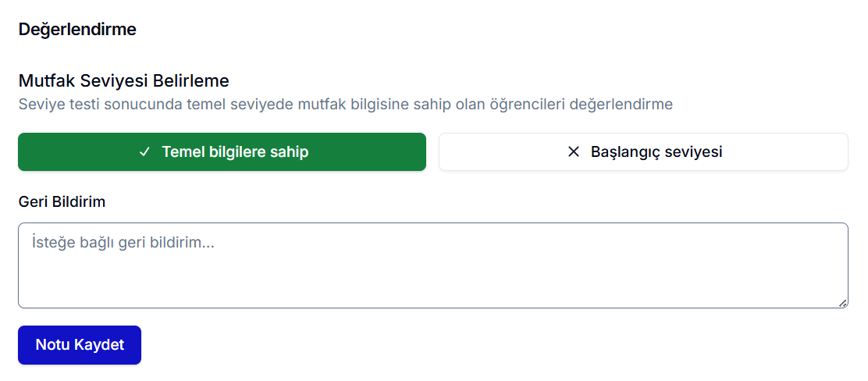Save the evaluation note
The width and height of the screenshot is (868, 381).
pos(80,345)
